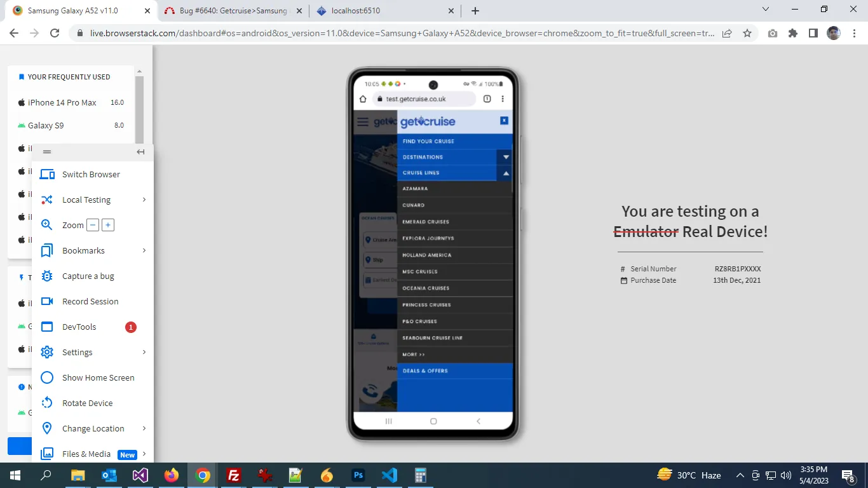Select Emerald Cruises in menu
This screenshot has height=488, width=868.
click(454, 222)
